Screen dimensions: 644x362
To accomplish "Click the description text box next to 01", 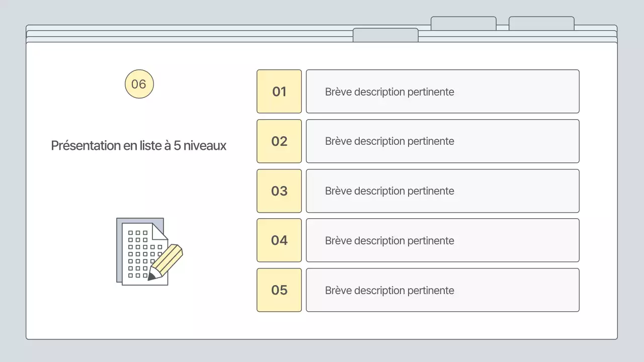I will [443, 92].
